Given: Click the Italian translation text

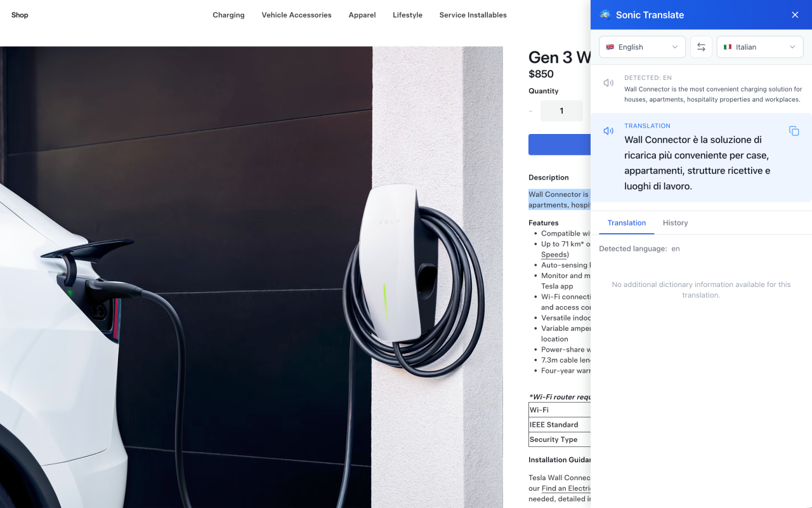Looking at the screenshot, I should [697, 163].
